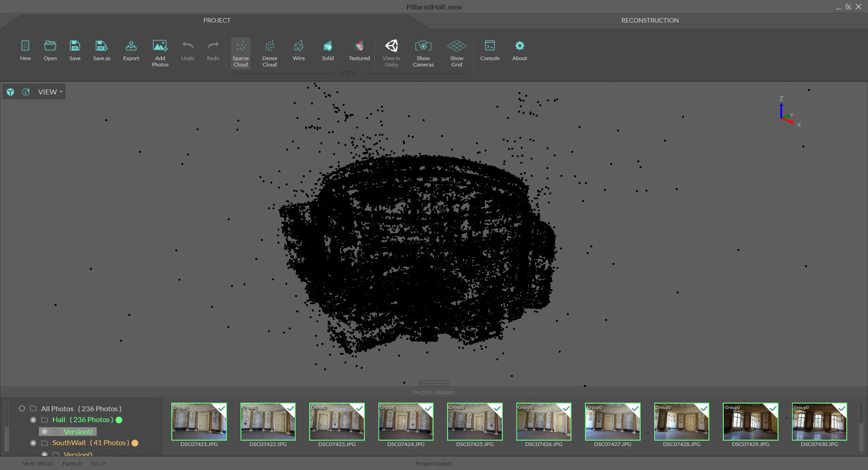
Task: Open the DSC07430.JPG thumbnail
Action: (819, 421)
